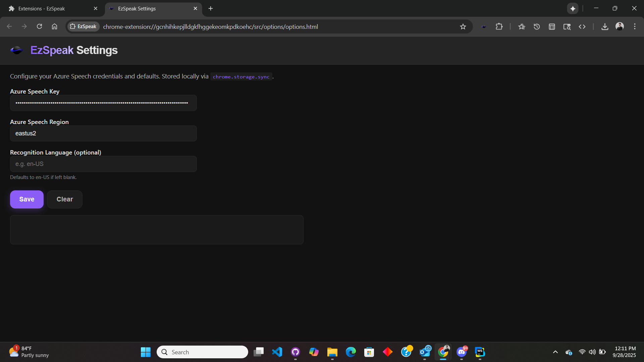Screen dimensions: 644x362
Task: Save the Azure Speech settings
Action: click(x=27, y=199)
